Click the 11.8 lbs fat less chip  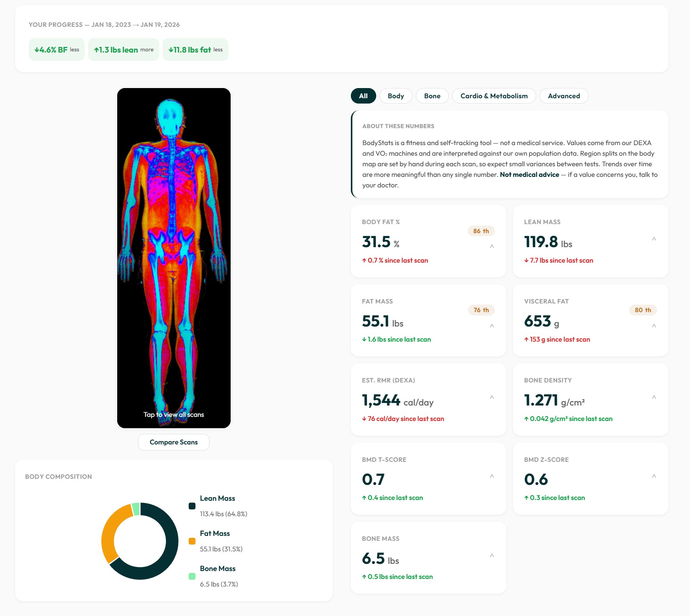coord(195,50)
